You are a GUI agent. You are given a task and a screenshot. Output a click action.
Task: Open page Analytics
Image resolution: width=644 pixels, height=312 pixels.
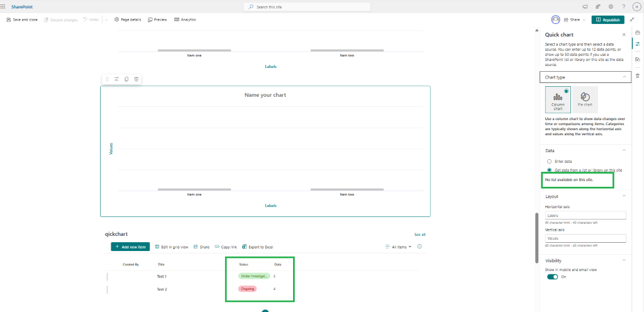pos(185,19)
